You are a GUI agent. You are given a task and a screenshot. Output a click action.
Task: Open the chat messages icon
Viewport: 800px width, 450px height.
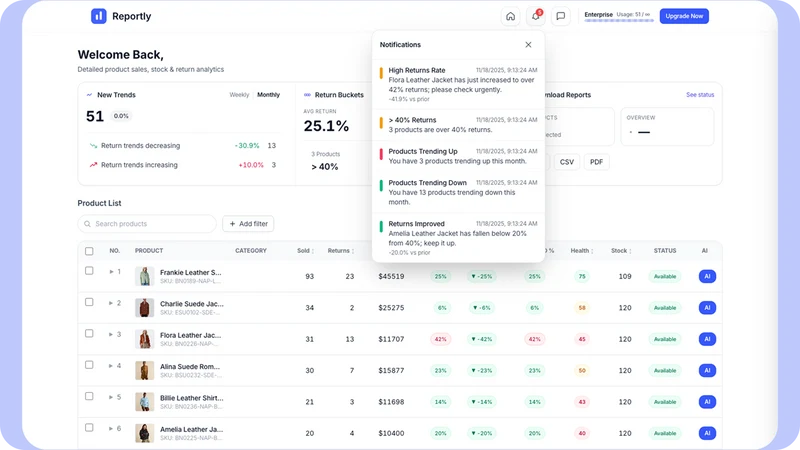[x=560, y=16]
